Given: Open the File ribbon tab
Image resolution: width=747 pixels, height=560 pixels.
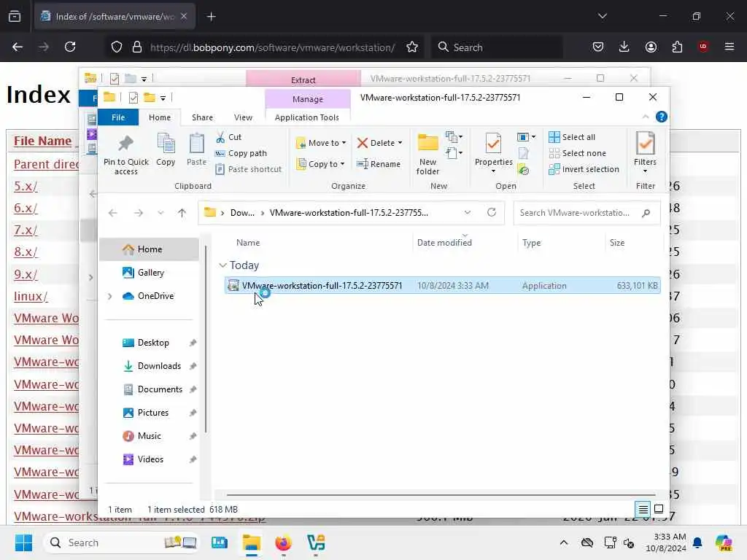Looking at the screenshot, I should coord(118,117).
